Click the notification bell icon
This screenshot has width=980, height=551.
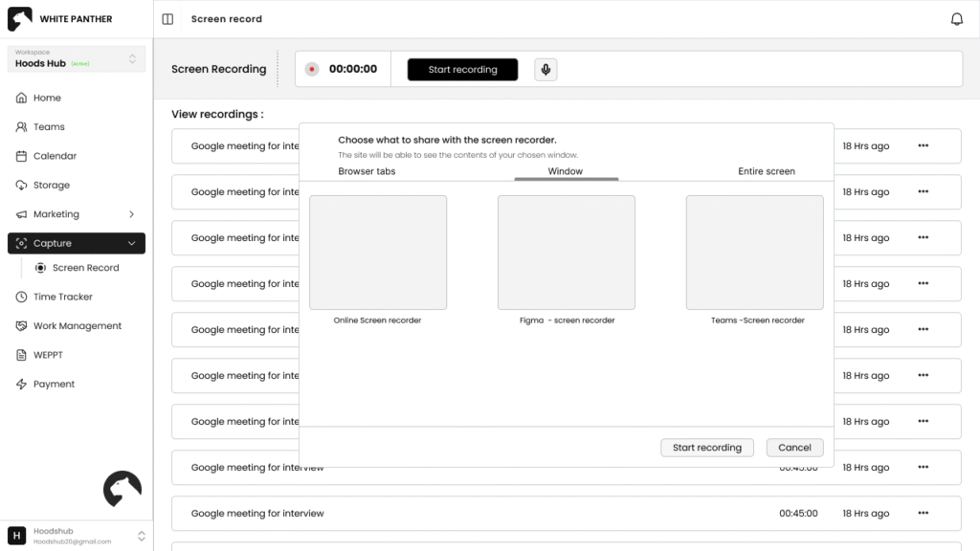point(956,19)
